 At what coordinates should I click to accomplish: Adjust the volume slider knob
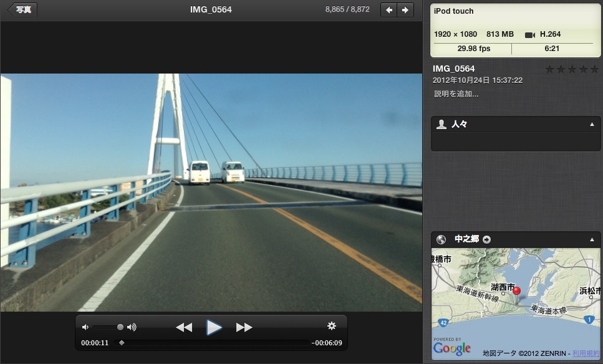[x=120, y=327]
